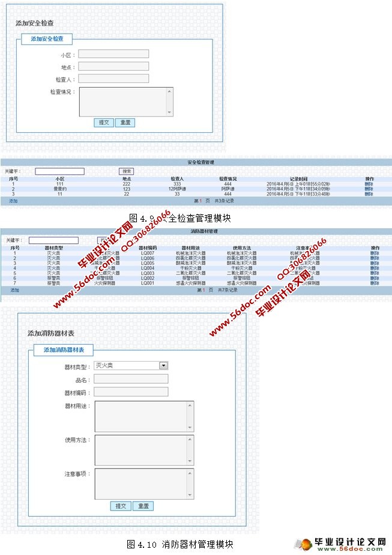The height and width of the screenshot is (555, 392).
Task: Click scroll-down arrow of 检查情况 text area
Action: click(169, 112)
